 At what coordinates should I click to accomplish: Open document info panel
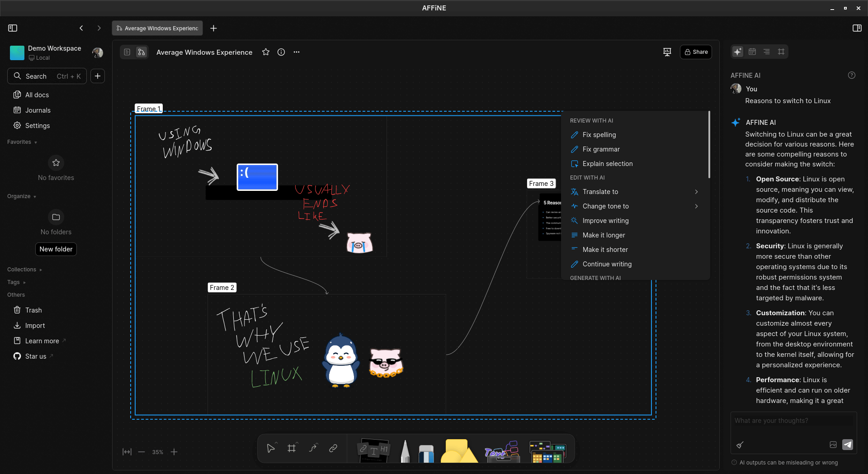click(281, 52)
